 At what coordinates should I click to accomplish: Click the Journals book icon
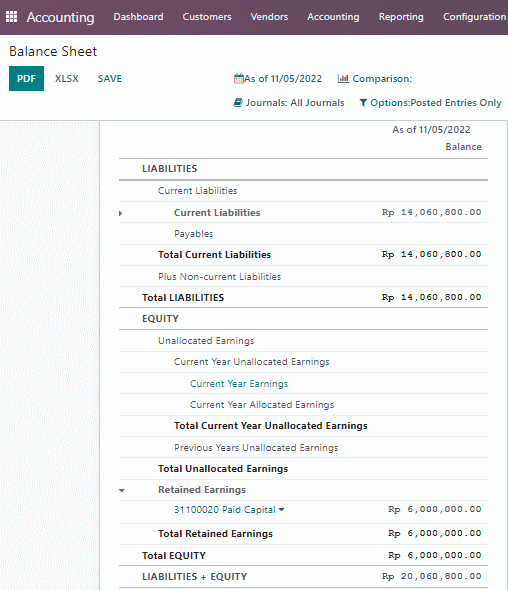pos(238,102)
